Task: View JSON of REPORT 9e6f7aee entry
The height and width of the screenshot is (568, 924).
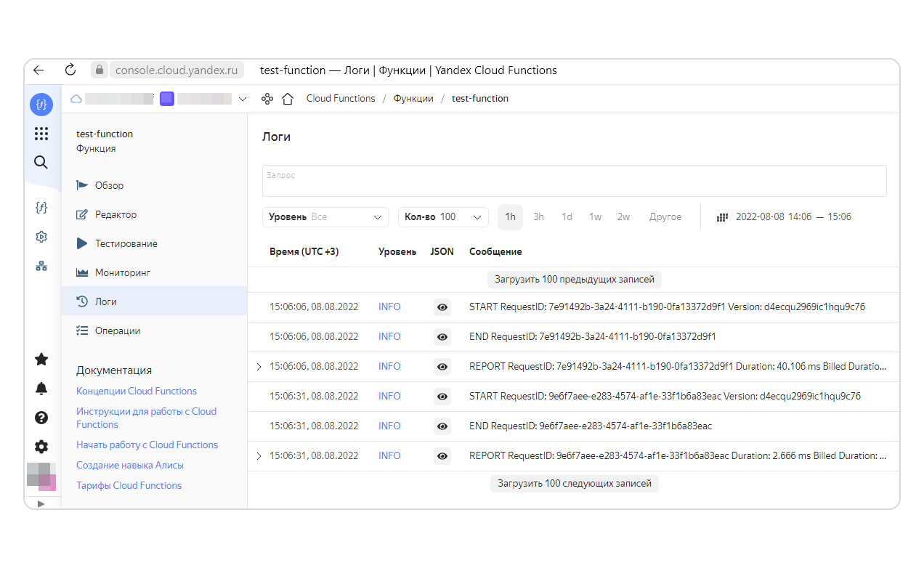Action: pyautogui.click(x=442, y=456)
